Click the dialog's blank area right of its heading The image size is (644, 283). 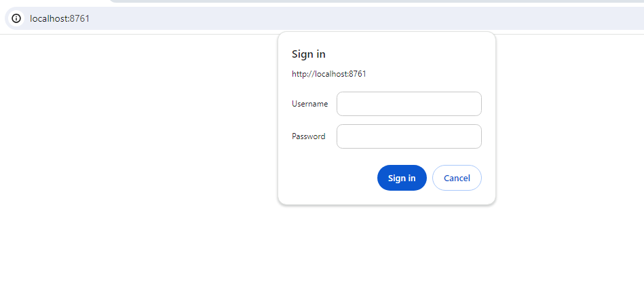coord(421,54)
